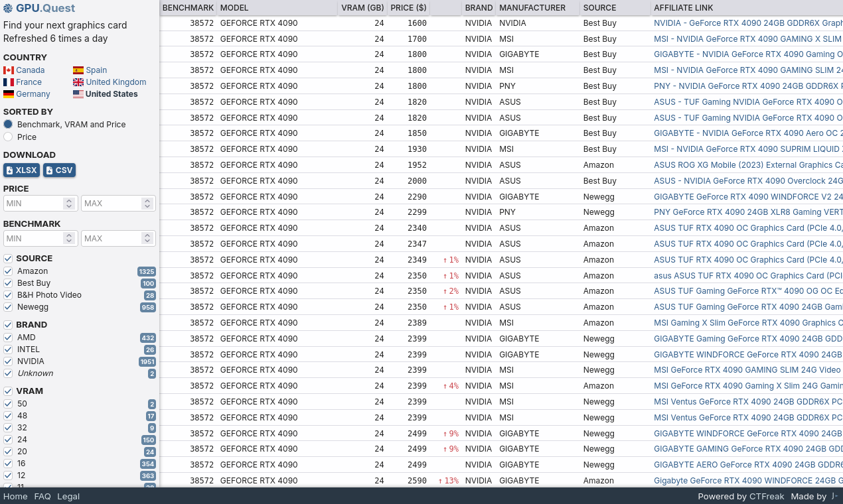Uncheck the AMD brand checkbox
Screen dimensions: 843x504
8,338
